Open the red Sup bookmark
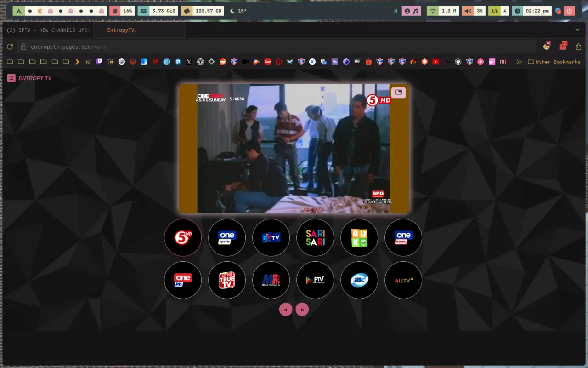588x368 pixels. (x=267, y=62)
